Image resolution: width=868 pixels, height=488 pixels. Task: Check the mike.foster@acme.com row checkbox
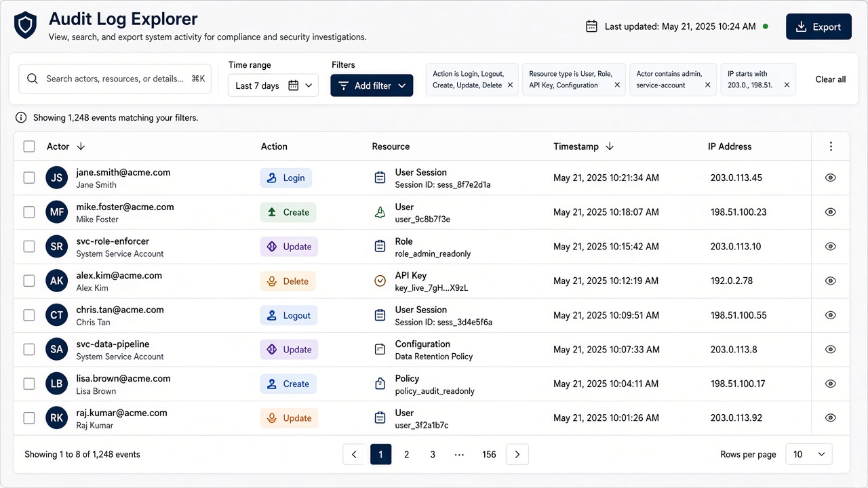point(29,212)
